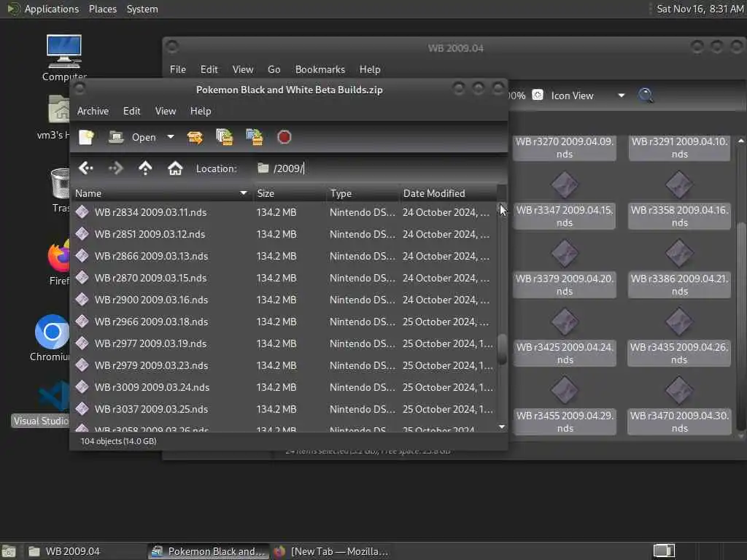This screenshot has width=747, height=560.
Task: Select WB r2851 2009.03.12.nds file
Action: (x=284, y=234)
